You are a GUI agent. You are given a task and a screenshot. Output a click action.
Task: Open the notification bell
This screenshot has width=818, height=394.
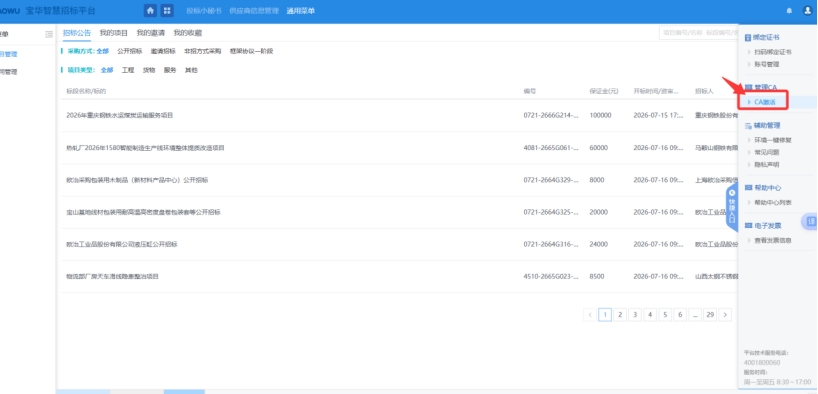(x=789, y=10)
